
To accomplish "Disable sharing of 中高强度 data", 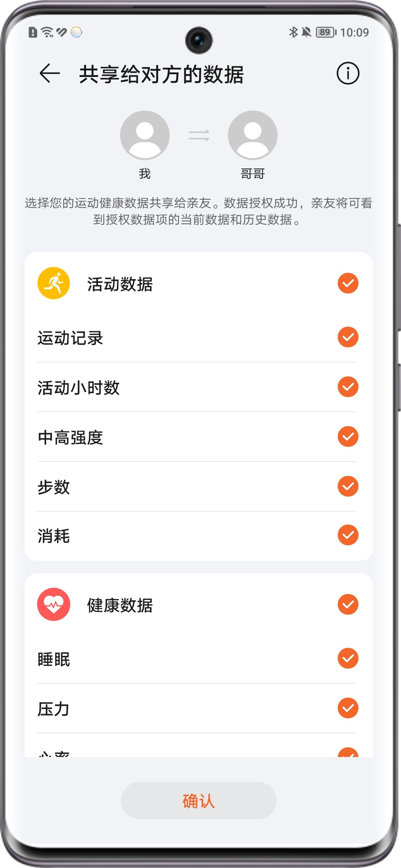I will (348, 437).
